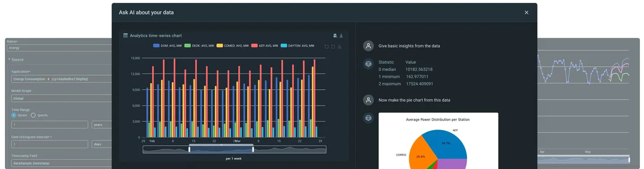Select the Recent time range radio button
The height and width of the screenshot is (169, 644).
[x=14, y=115]
